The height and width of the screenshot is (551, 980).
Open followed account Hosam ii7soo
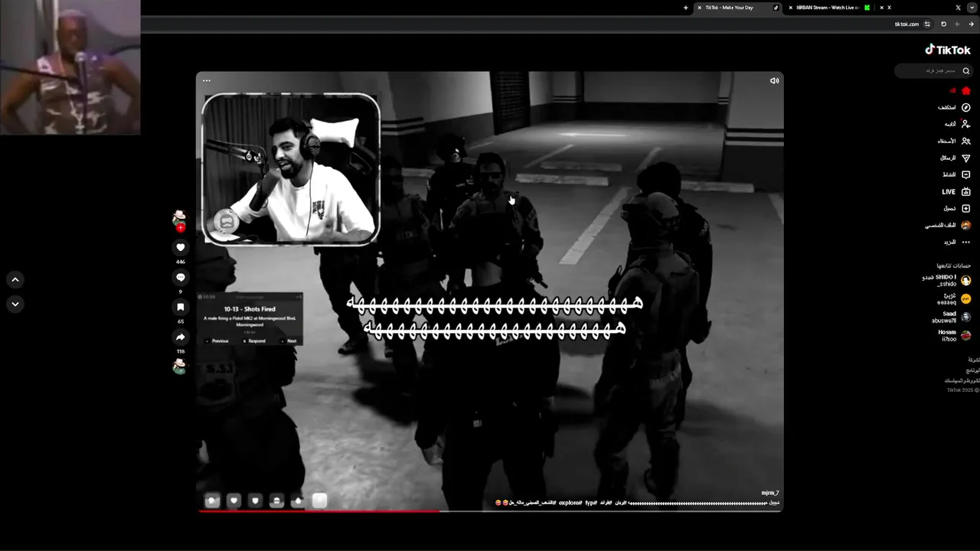[x=955, y=335]
